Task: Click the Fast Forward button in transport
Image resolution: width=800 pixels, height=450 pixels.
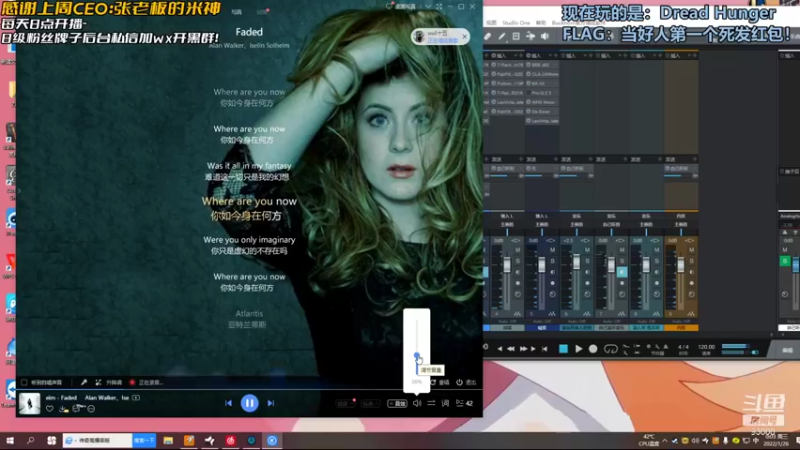Action: click(x=523, y=349)
